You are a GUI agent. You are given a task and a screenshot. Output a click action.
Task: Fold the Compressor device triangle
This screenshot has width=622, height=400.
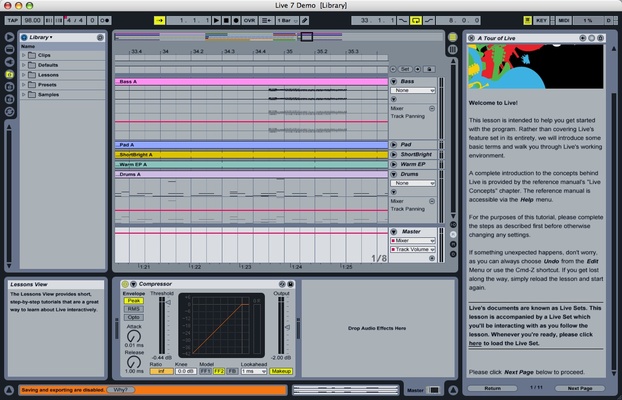(x=134, y=284)
